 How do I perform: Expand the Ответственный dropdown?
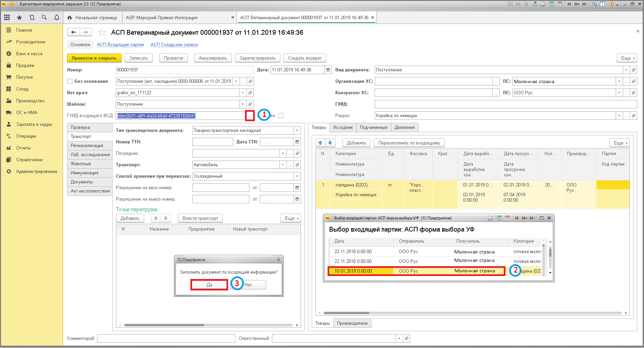coord(399,338)
